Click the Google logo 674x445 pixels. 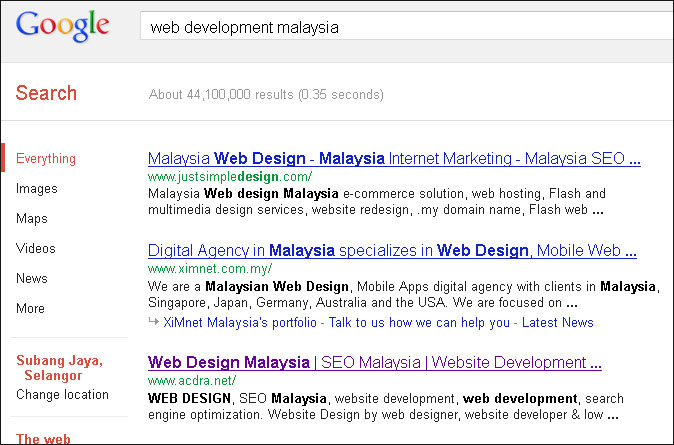click(63, 27)
